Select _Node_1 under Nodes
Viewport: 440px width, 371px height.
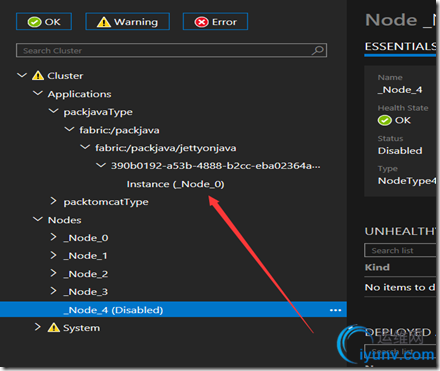pyautogui.click(x=85, y=256)
